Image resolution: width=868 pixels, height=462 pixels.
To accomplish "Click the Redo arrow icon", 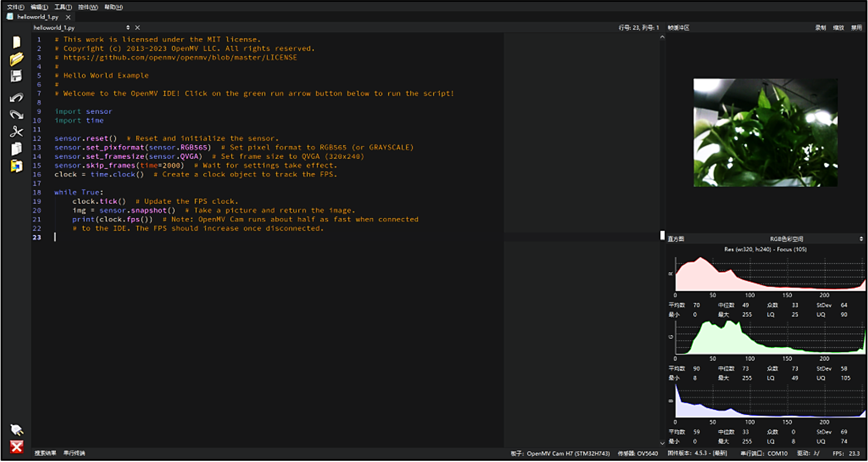I will point(16,114).
